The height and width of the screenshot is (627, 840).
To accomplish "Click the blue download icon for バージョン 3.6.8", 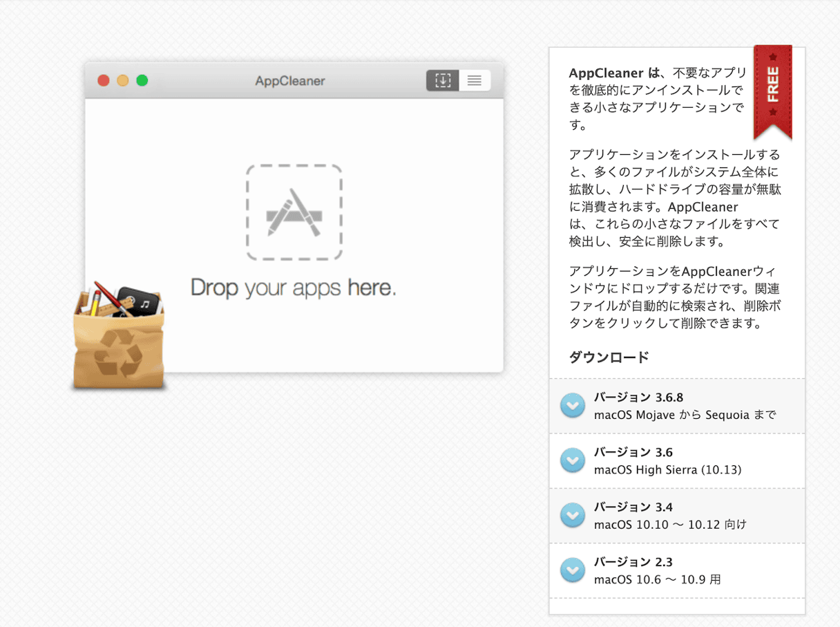I will pos(573,406).
